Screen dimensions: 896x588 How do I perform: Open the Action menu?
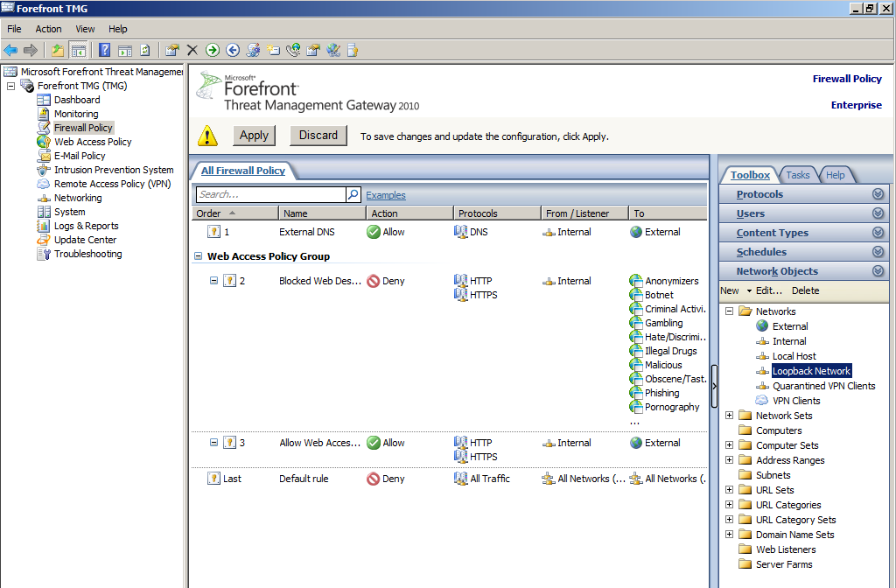pyautogui.click(x=48, y=29)
